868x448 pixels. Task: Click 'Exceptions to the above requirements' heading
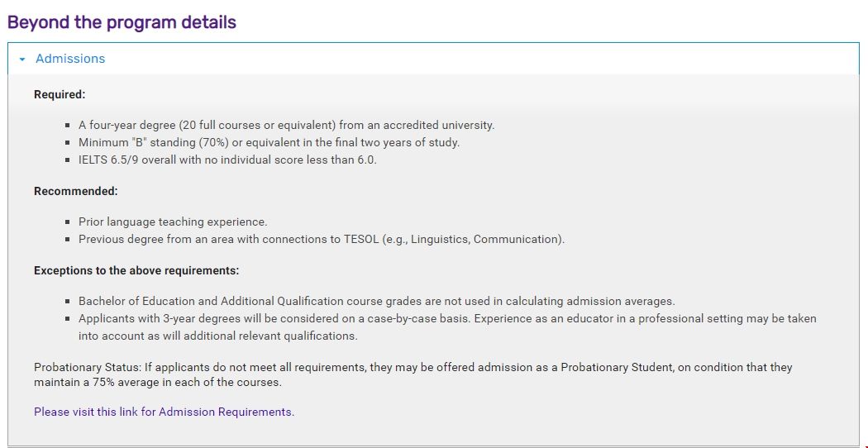click(x=136, y=270)
